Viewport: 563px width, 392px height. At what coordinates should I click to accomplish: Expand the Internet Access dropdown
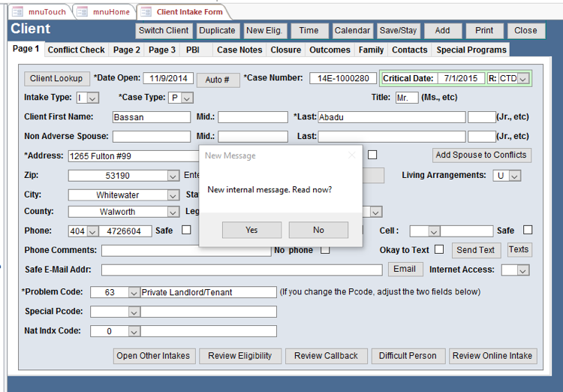(522, 270)
